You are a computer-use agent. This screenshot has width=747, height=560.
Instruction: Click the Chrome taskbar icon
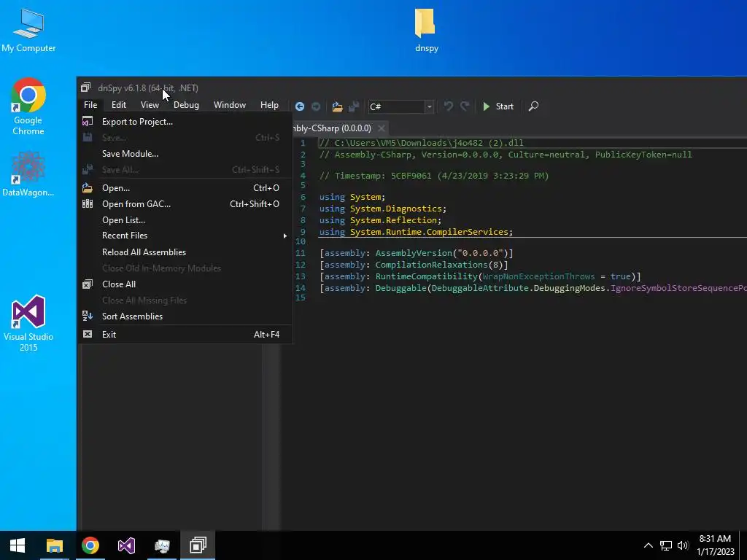(x=90, y=545)
